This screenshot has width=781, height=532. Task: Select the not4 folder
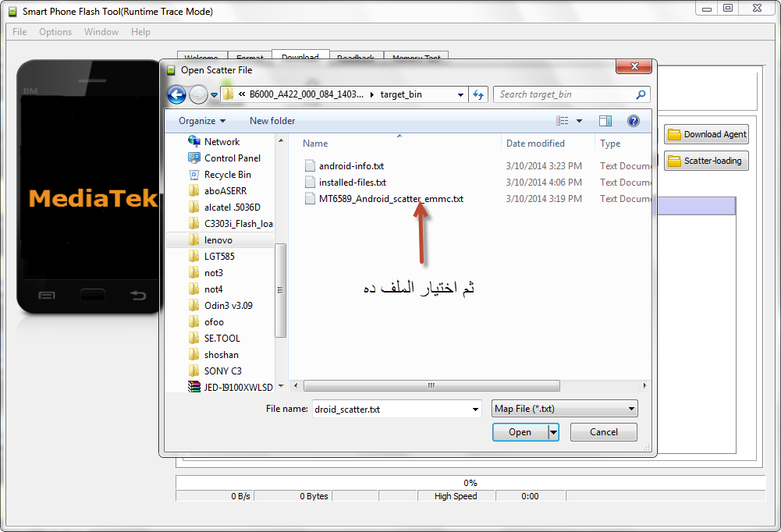pyautogui.click(x=207, y=289)
